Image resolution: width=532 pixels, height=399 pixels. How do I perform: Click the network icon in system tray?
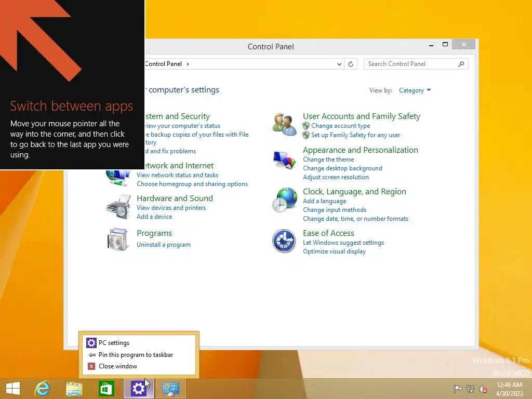pos(471,389)
